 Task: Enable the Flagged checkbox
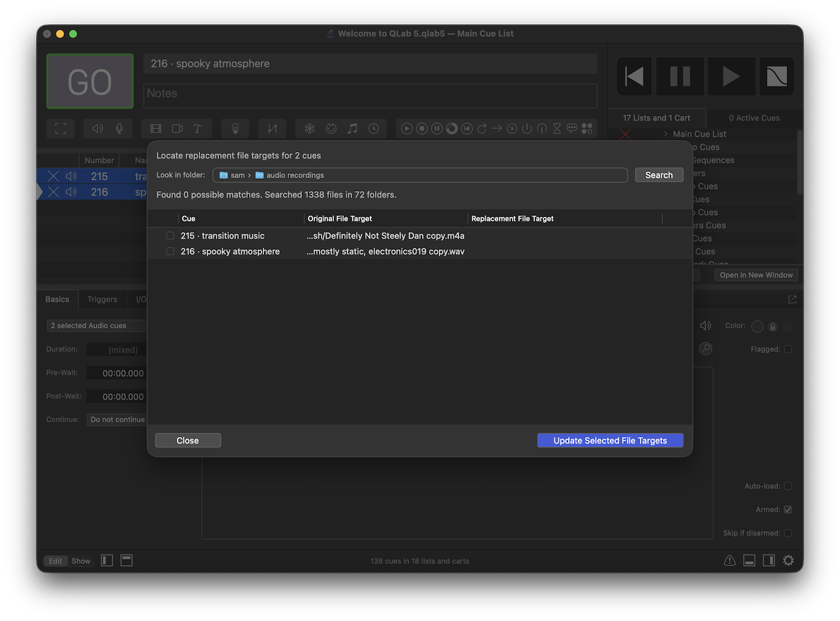click(788, 349)
